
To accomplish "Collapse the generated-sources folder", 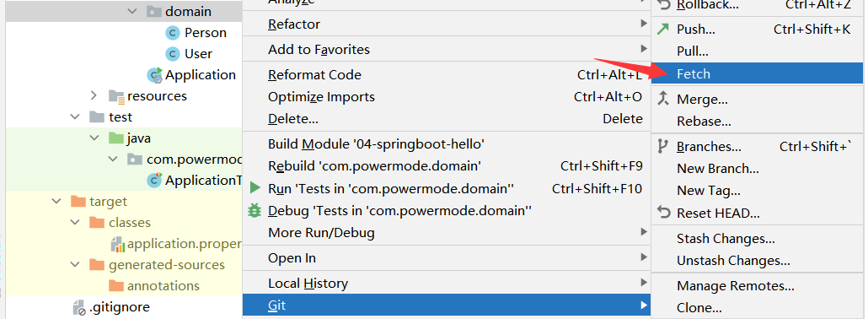I will tap(75, 265).
